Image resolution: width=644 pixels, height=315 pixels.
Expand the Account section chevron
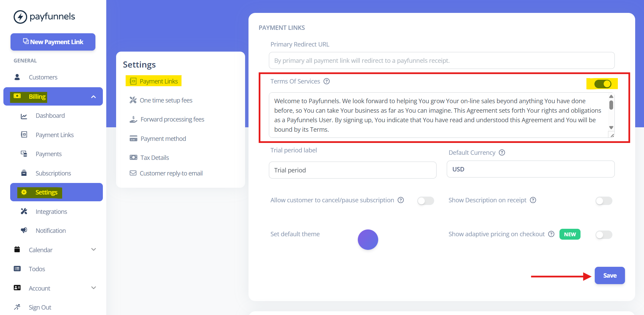(x=94, y=288)
